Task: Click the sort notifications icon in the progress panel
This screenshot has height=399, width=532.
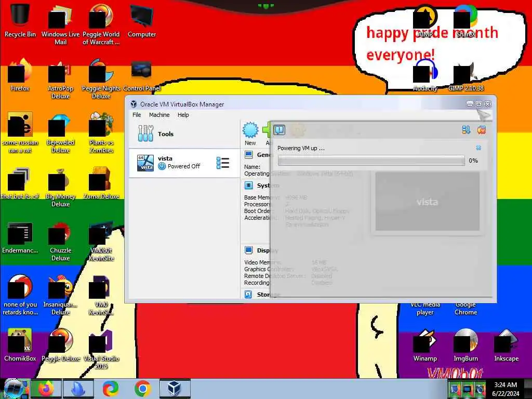Action: 466,129
